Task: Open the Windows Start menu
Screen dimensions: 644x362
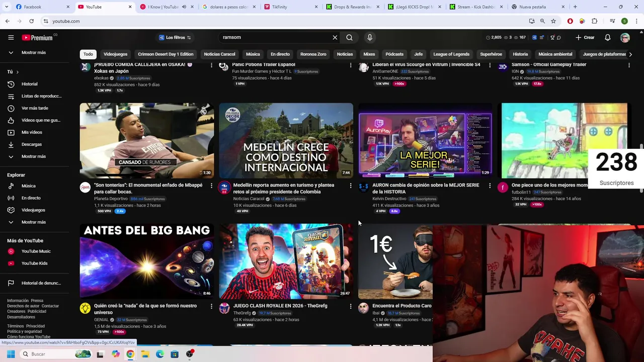Action: pyautogui.click(x=11, y=354)
